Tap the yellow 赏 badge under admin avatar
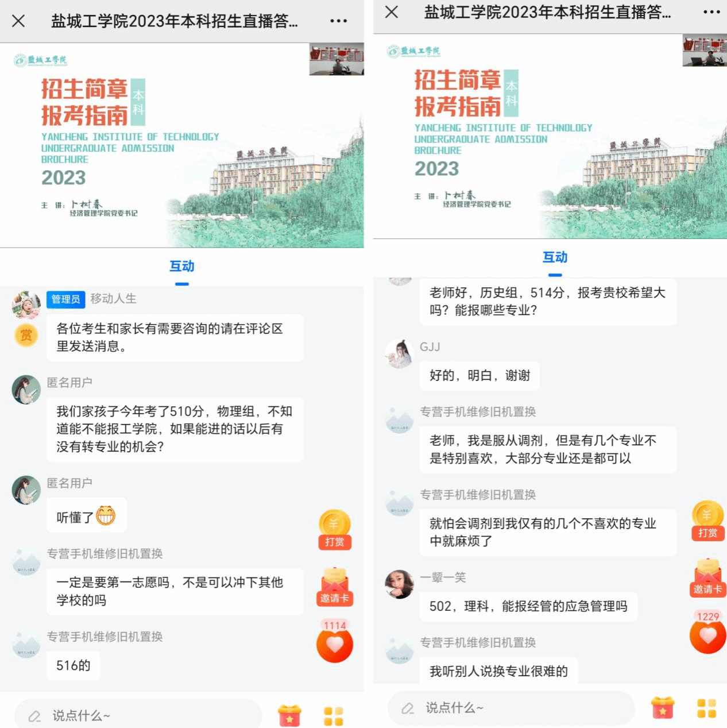727x728 pixels. coord(26,336)
